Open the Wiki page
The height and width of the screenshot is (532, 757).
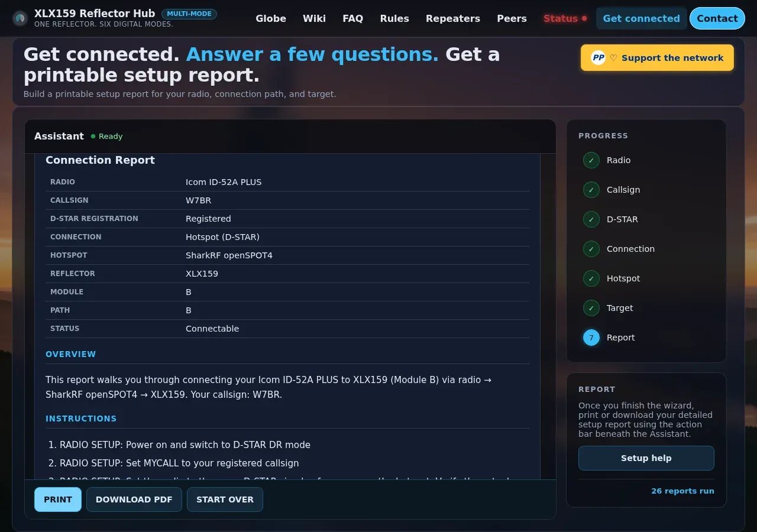(314, 18)
